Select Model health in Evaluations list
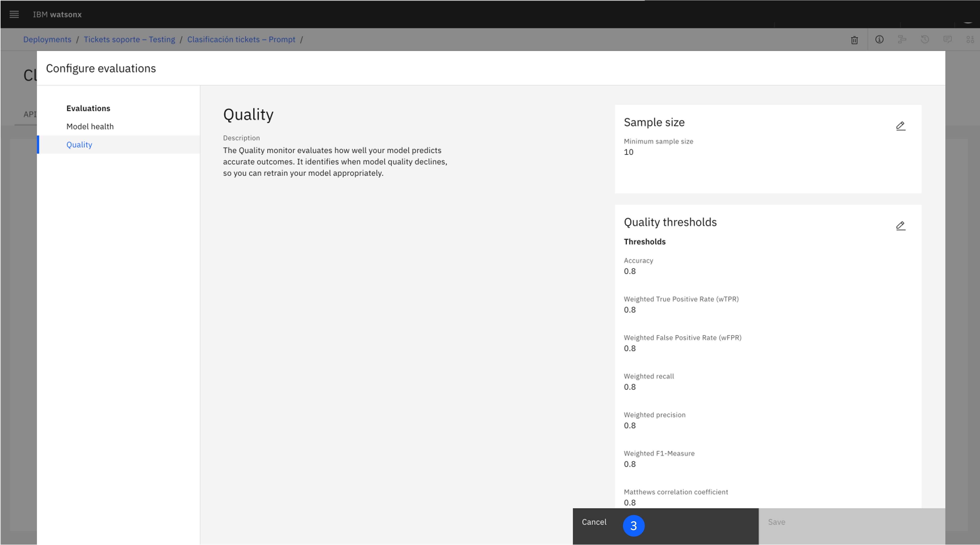The image size is (980, 545). click(119, 126)
